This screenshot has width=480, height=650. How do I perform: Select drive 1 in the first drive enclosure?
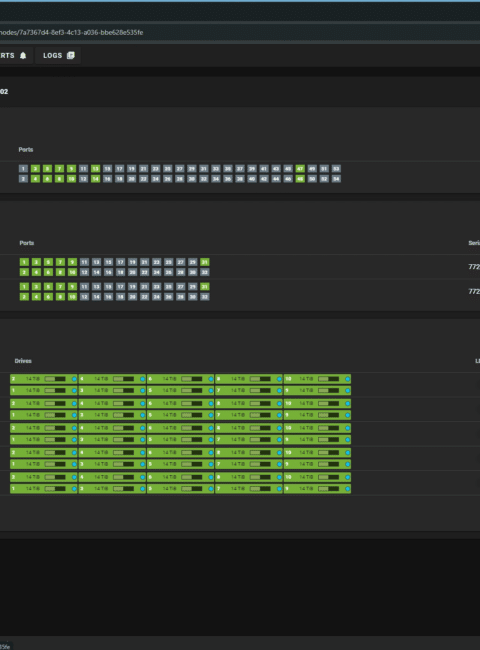point(44,390)
